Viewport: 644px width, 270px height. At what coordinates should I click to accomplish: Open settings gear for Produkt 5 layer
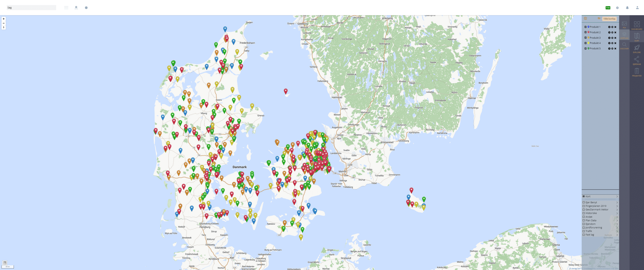(612, 49)
